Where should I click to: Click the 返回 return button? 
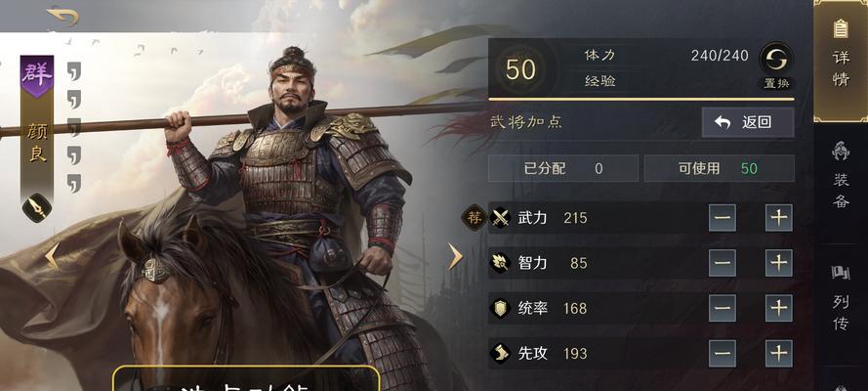click(748, 122)
